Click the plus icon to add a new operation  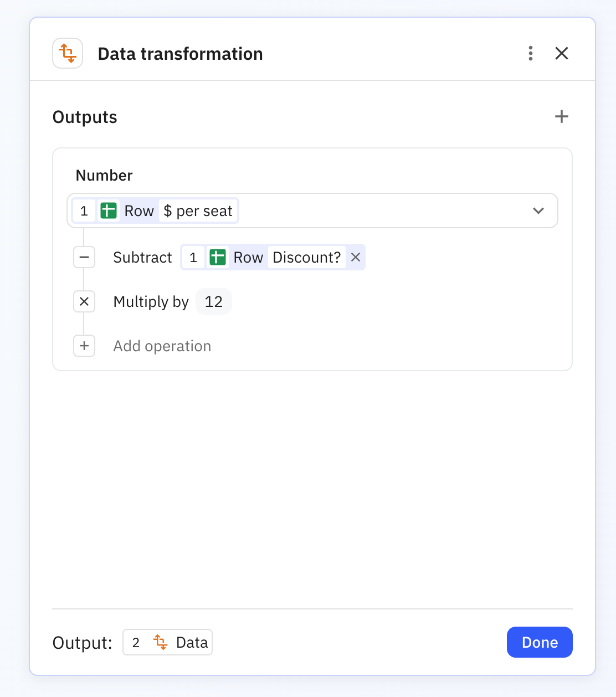pyautogui.click(x=84, y=346)
